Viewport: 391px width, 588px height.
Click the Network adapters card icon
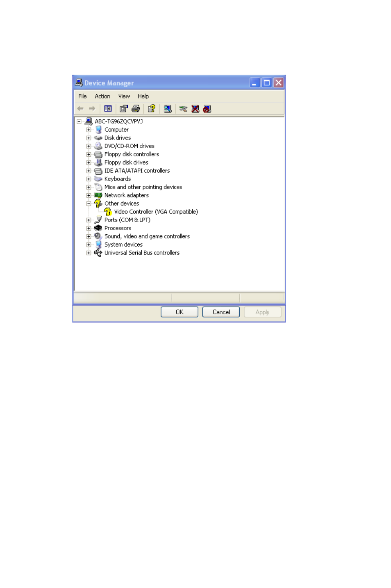coord(98,195)
